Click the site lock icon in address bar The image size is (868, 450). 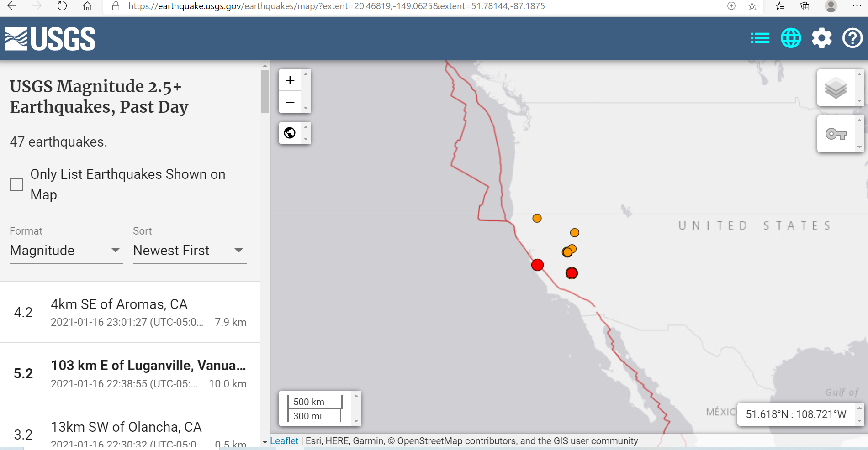[116, 6]
